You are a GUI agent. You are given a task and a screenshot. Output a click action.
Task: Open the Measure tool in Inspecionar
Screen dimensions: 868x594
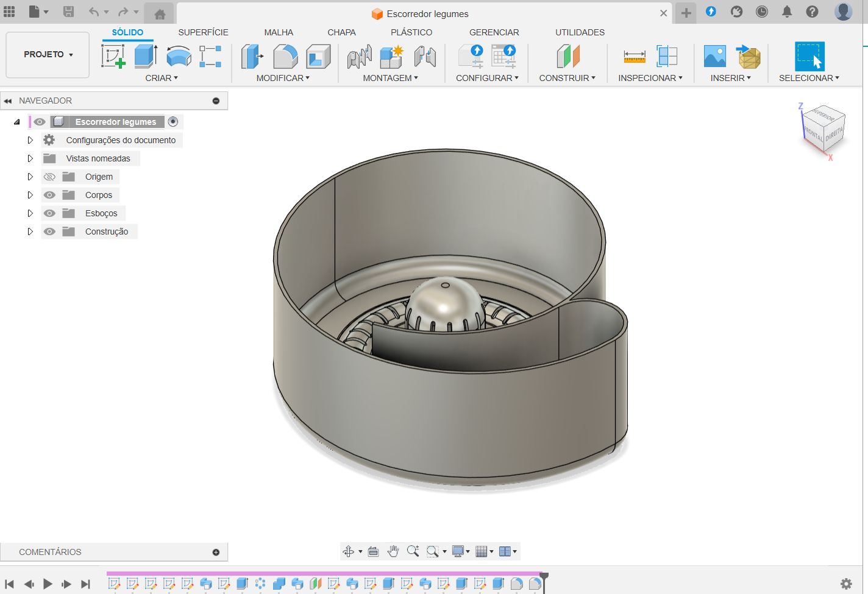pos(634,57)
